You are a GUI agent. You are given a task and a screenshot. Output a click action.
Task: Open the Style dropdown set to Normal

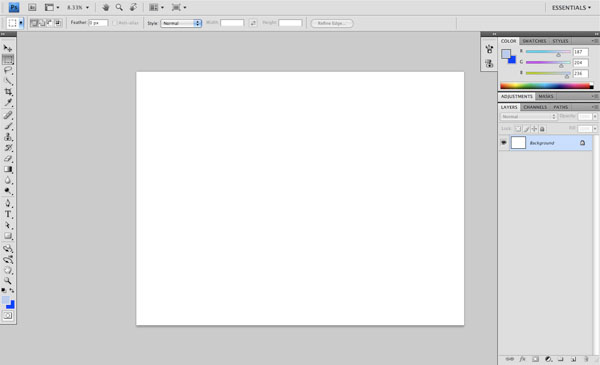coord(181,23)
